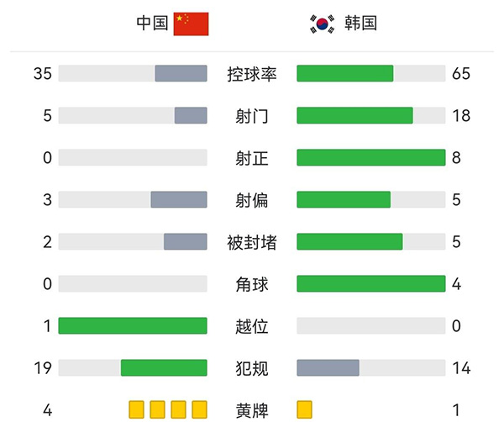This screenshot has width=504, height=422.
Task: Select the 射门 shots label
Action: pyautogui.click(x=252, y=116)
